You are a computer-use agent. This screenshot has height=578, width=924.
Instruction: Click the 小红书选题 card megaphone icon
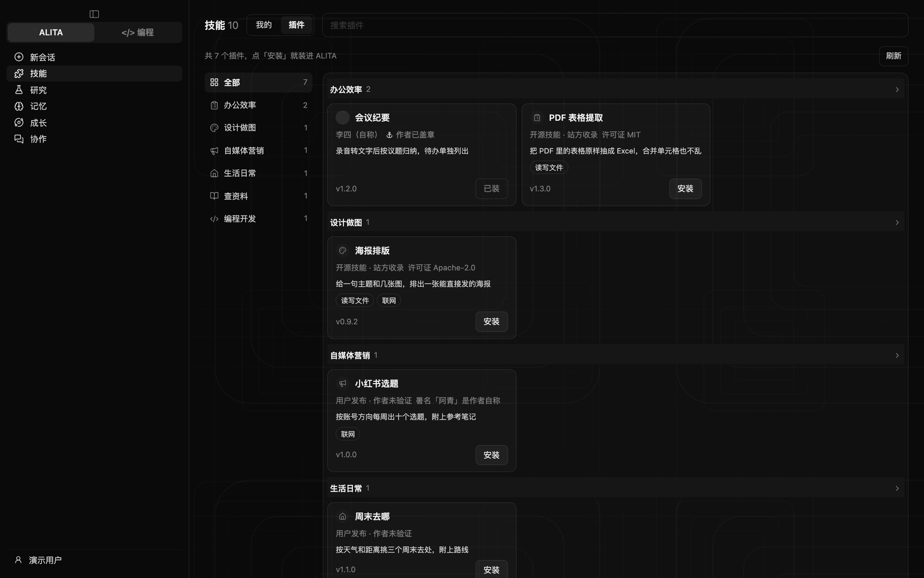coord(343,383)
